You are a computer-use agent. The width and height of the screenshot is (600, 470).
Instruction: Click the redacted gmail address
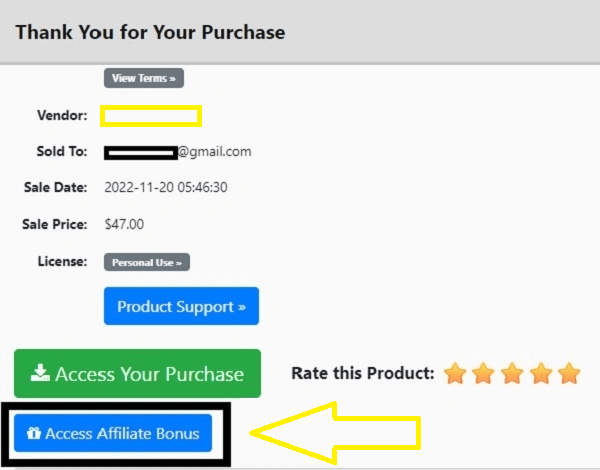coord(178,152)
